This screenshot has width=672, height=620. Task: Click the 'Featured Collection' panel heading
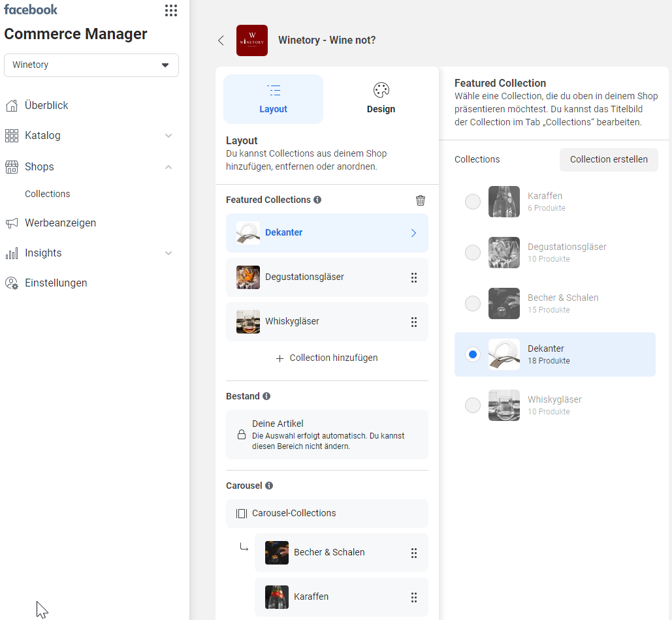[500, 83]
